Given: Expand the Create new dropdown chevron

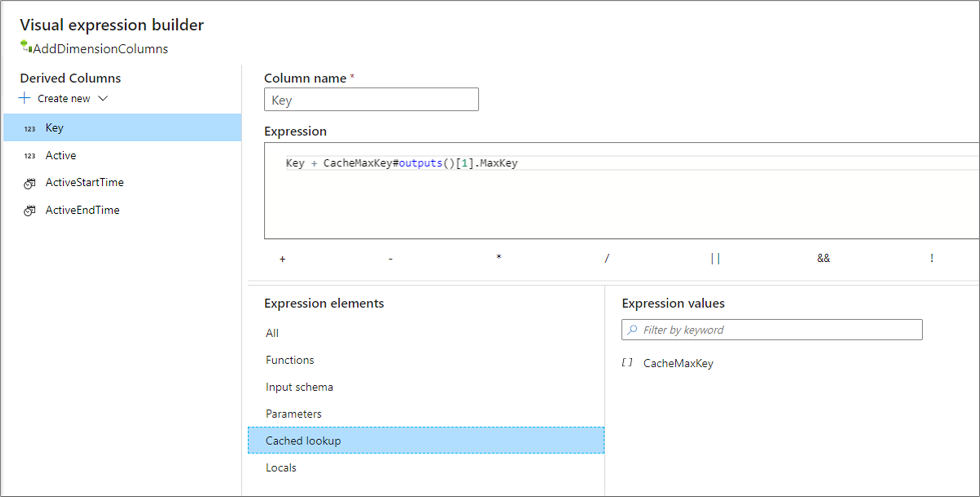Looking at the screenshot, I should pos(103,98).
